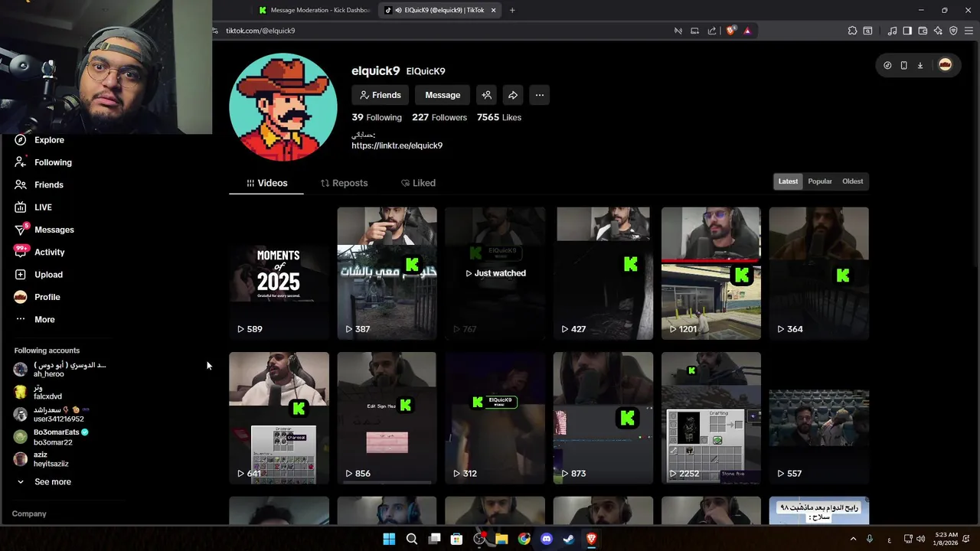The height and width of the screenshot is (551, 980).
Task: Open the three-dot profile options menu
Action: pyautogui.click(x=540, y=95)
